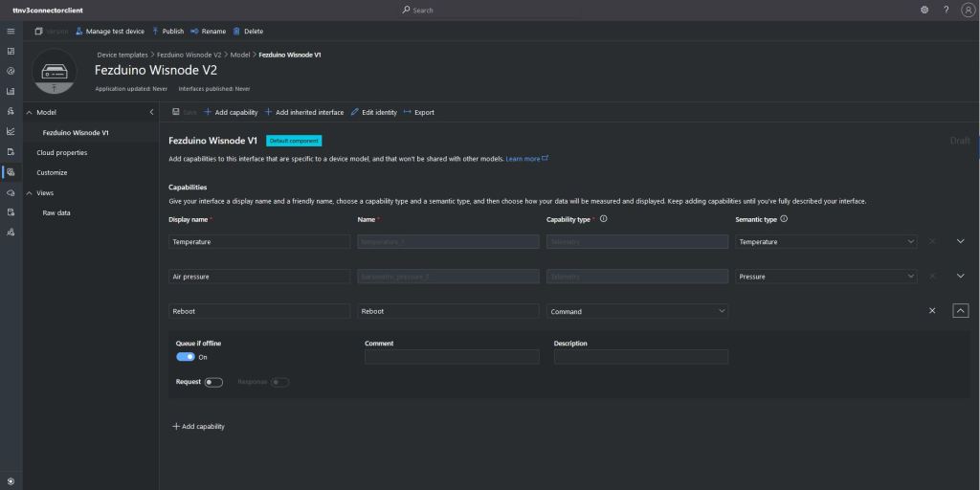This screenshot has height=490, width=980.
Task: Follow the Learn more link
Action: point(523,159)
